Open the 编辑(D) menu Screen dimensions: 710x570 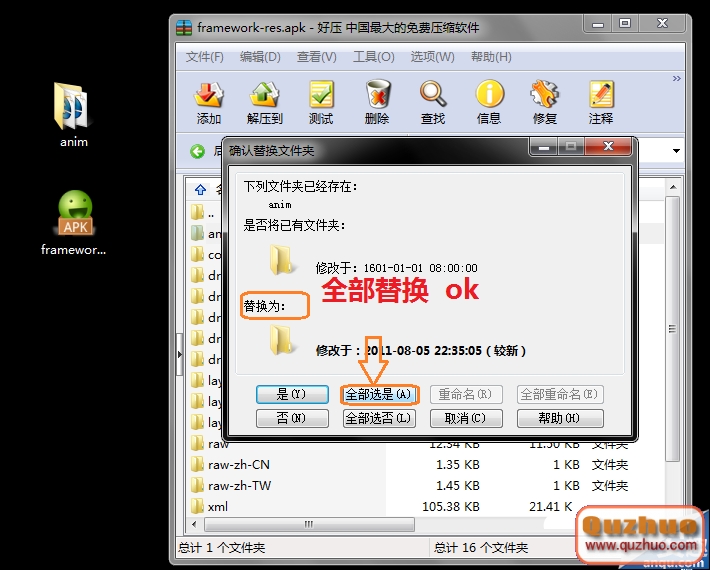click(x=260, y=57)
